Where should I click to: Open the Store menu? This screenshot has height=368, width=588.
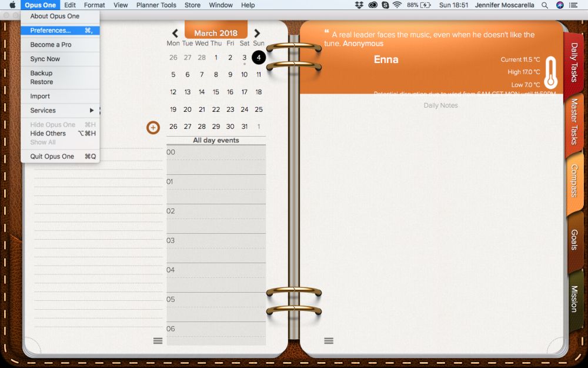(192, 5)
